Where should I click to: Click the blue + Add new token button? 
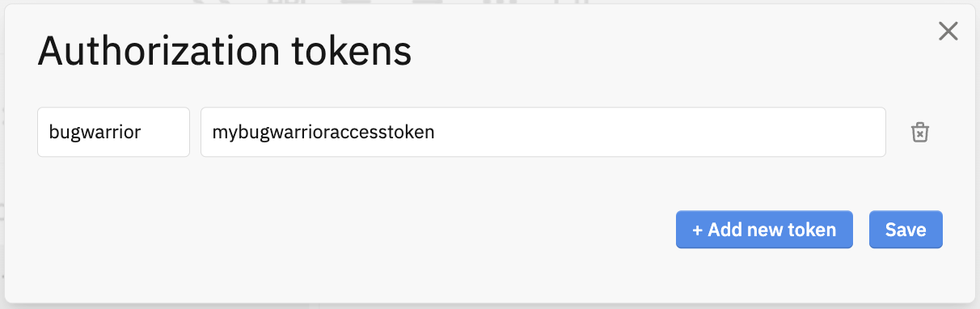pos(764,230)
